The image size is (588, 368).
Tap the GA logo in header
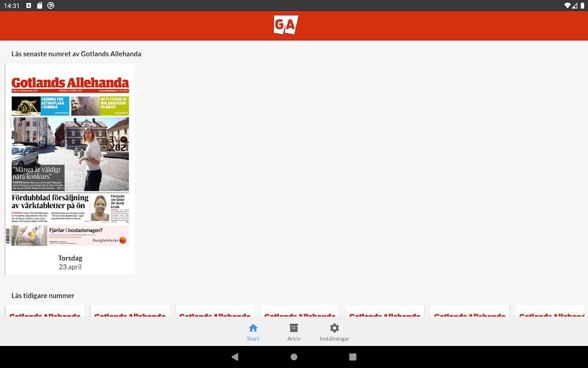click(286, 25)
